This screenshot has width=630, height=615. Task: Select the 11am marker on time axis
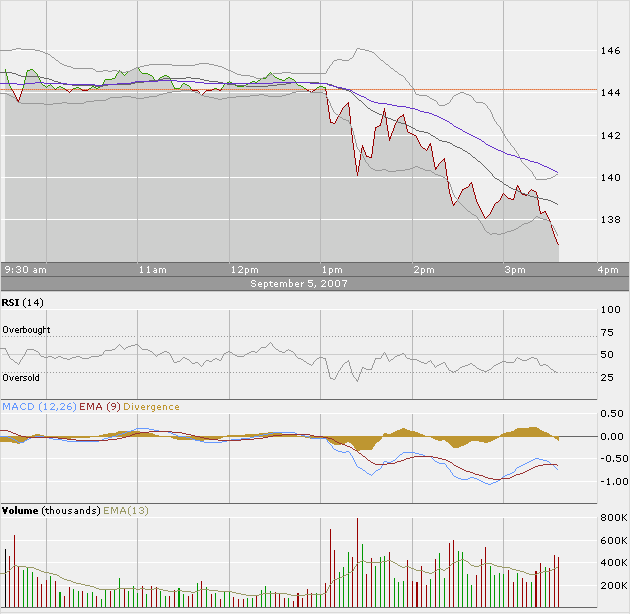(151, 270)
